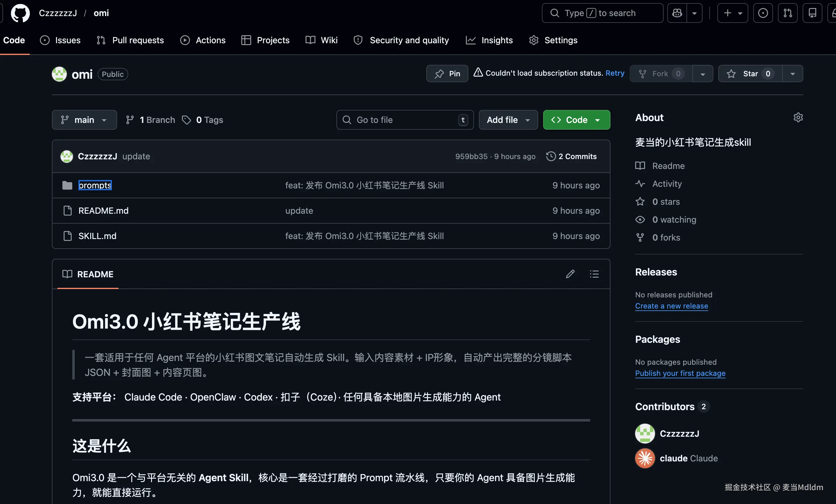
Task: Click the About section gear icon
Action: (x=798, y=117)
